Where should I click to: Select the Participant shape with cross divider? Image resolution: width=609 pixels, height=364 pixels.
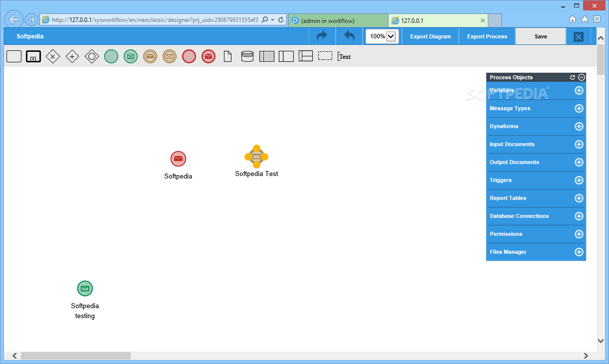[306, 56]
